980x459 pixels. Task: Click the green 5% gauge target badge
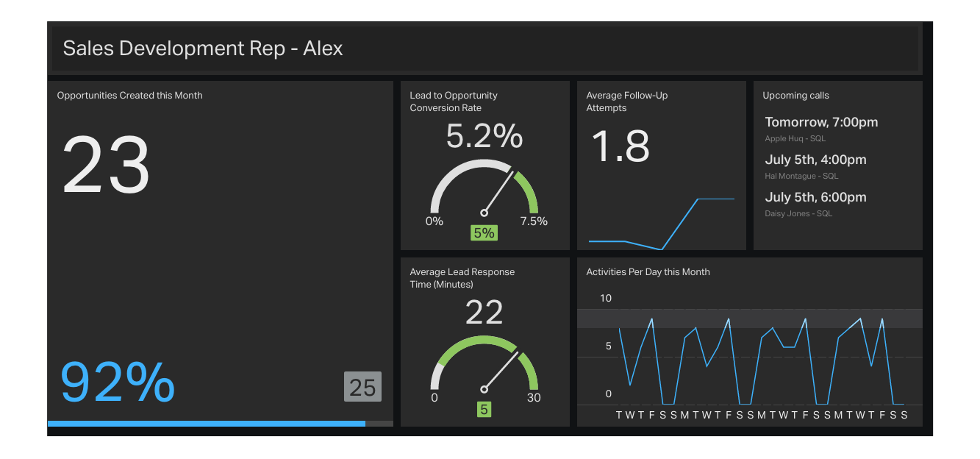click(x=484, y=233)
